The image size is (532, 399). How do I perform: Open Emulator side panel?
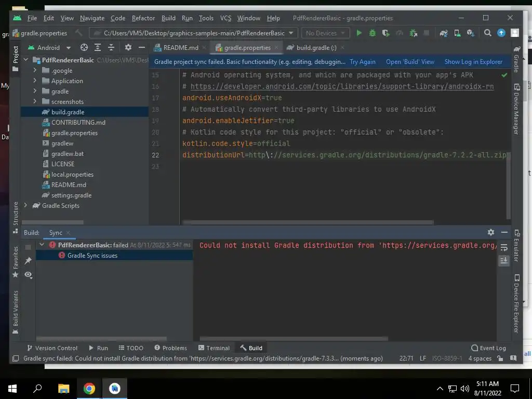(x=516, y=246)
